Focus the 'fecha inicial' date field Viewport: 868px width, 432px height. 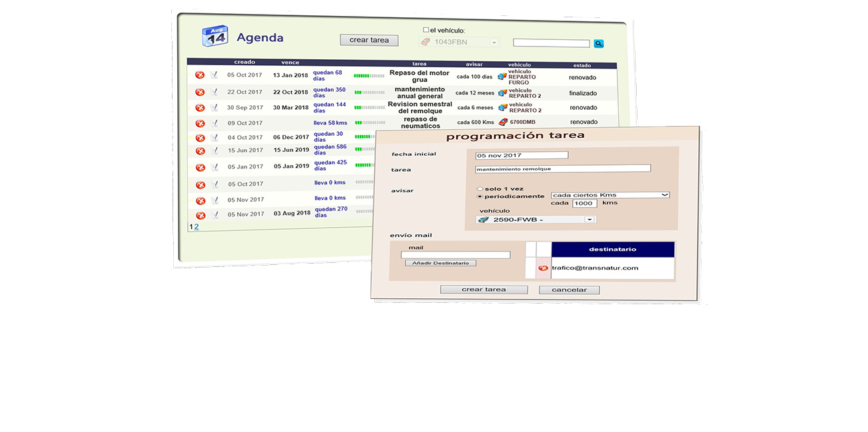coord(522,155)
